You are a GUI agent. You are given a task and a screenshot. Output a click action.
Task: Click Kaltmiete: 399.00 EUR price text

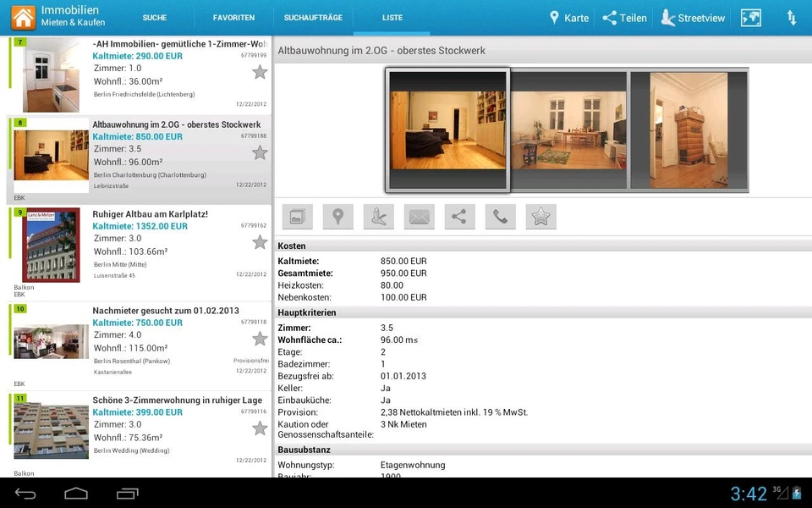tap(137, 412)
